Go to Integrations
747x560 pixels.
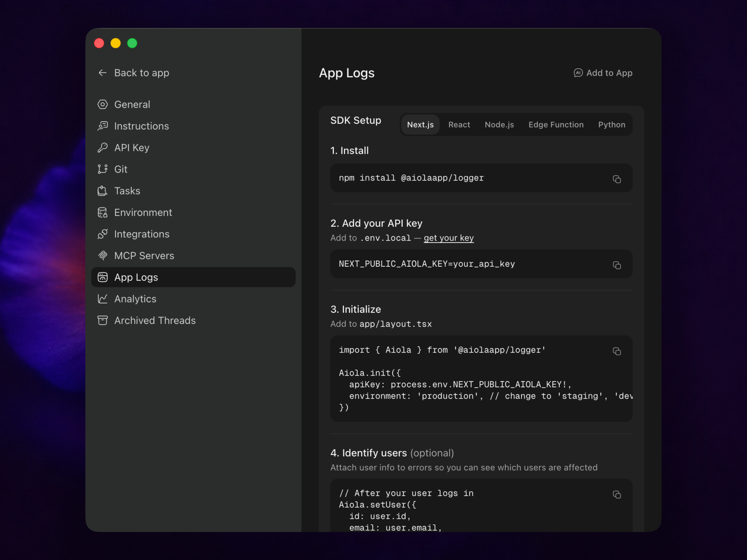(x=193, y=234)
